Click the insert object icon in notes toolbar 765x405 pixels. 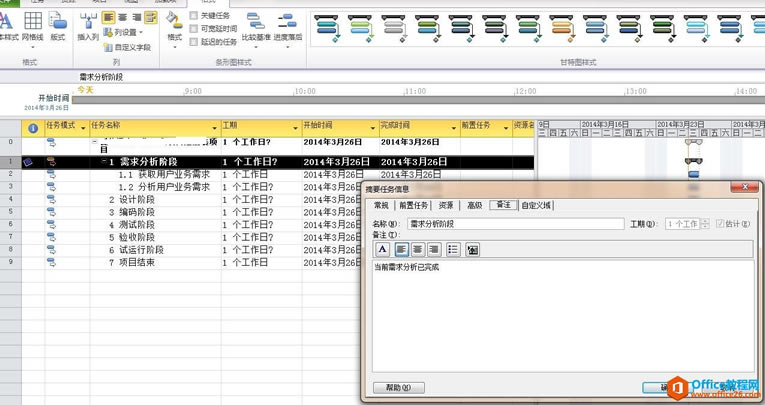472,249
